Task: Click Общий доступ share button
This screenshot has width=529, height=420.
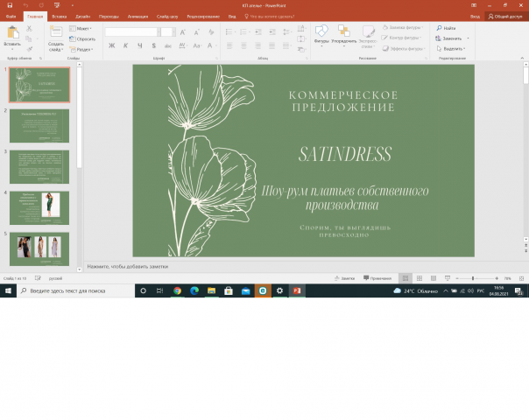Action: pyautogui.click(x=506, y=16)
